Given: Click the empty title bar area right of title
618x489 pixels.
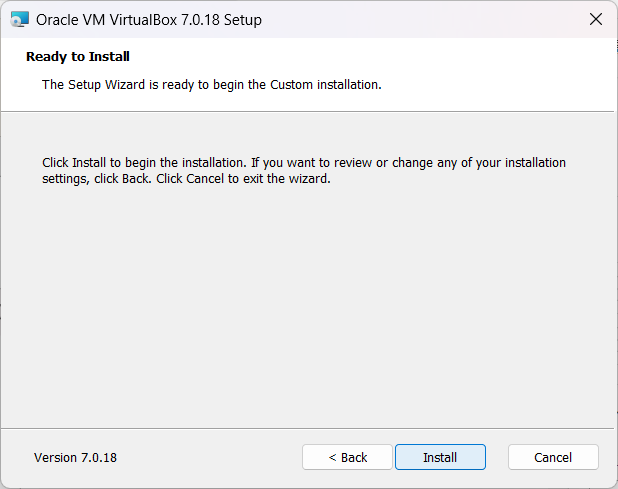Looking at the screenshot, I should pos(422,19).
